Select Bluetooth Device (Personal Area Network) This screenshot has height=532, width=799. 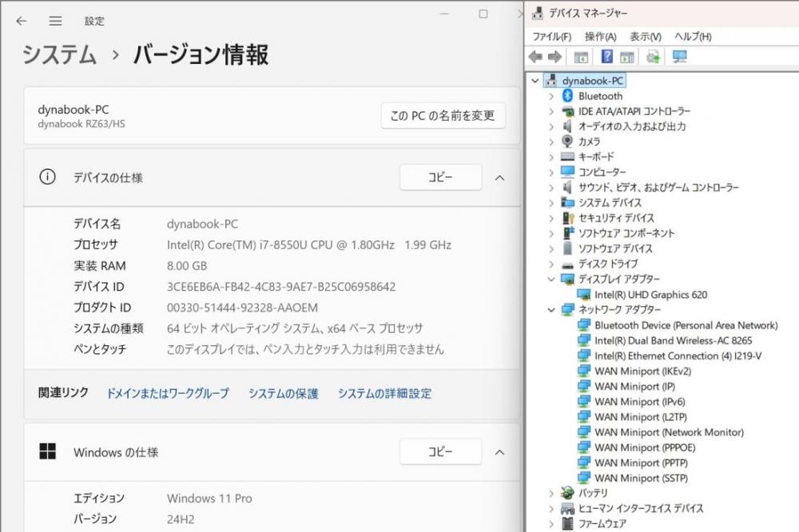(x=686, y=325)
